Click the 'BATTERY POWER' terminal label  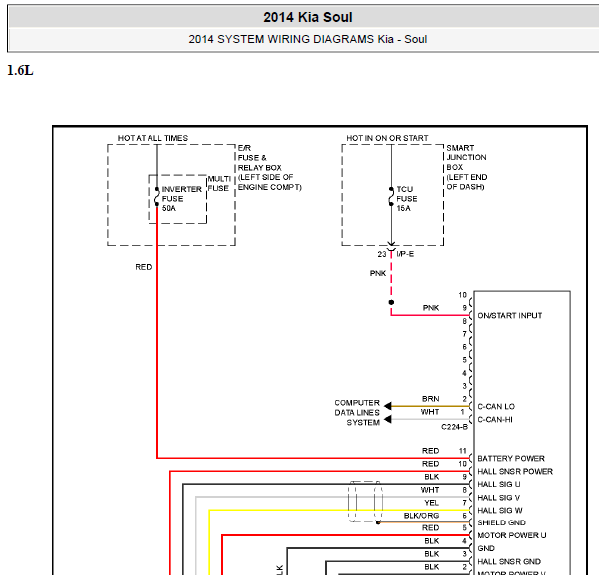511,458
